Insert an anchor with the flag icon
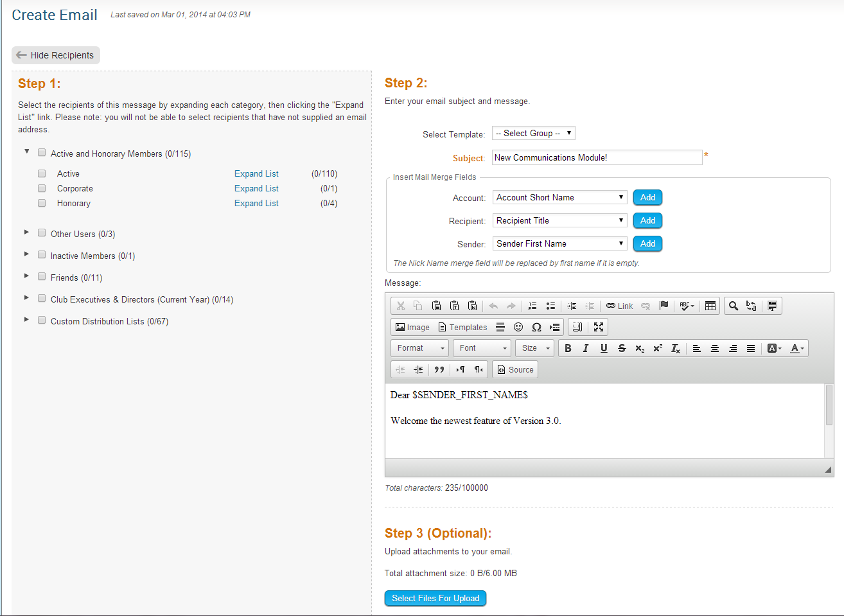The height and width of the screenshot is (616, 844). point(664,306)
